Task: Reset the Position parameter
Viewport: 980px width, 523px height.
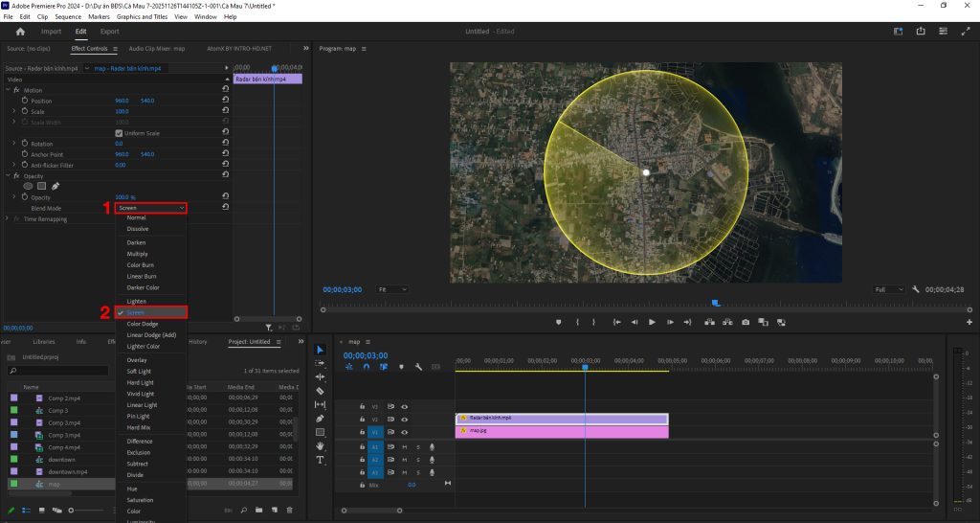Action: point(225,101)
